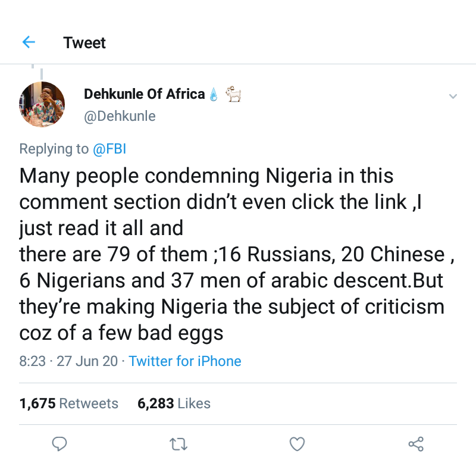Open the Dehkunle Of Africa display name
The height and width of the screenshot is (463, 476).
(144, 94)
